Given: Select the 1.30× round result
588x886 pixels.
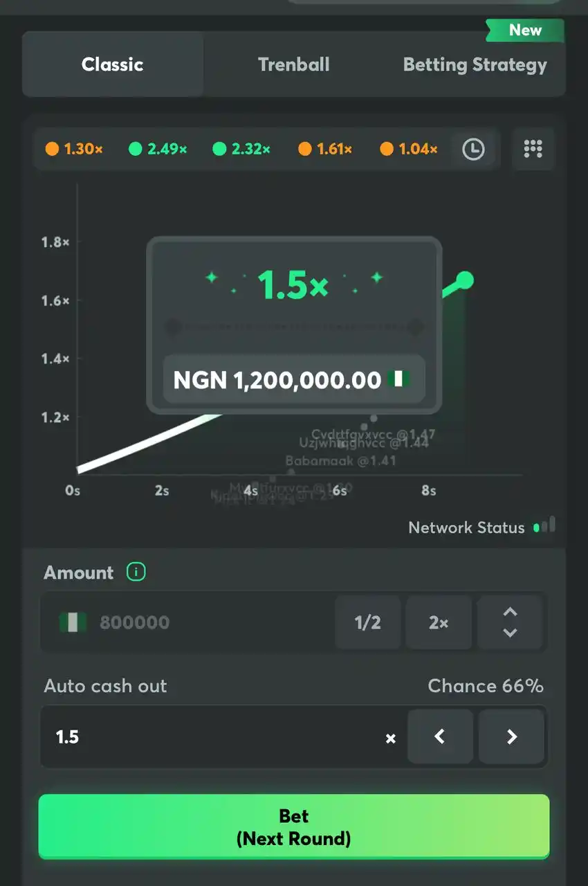Looking at the screenshot, I should tap(74, 149).
